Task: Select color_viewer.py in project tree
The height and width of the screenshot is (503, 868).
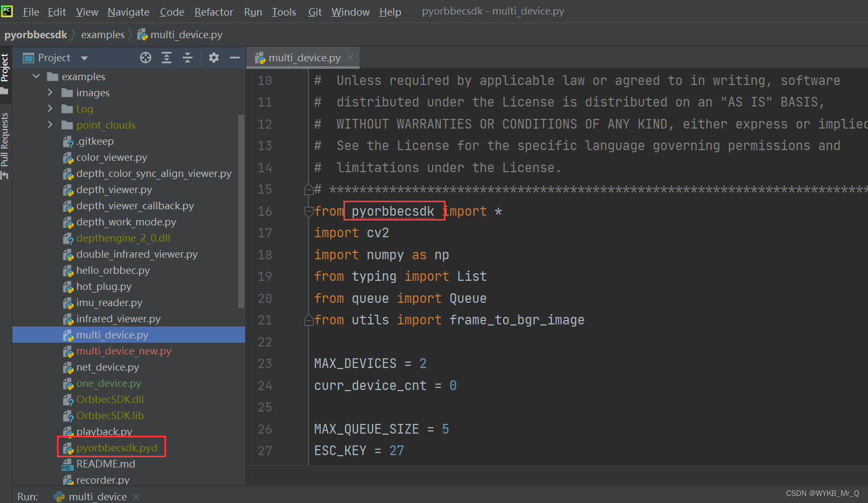Action: [112, 157]
